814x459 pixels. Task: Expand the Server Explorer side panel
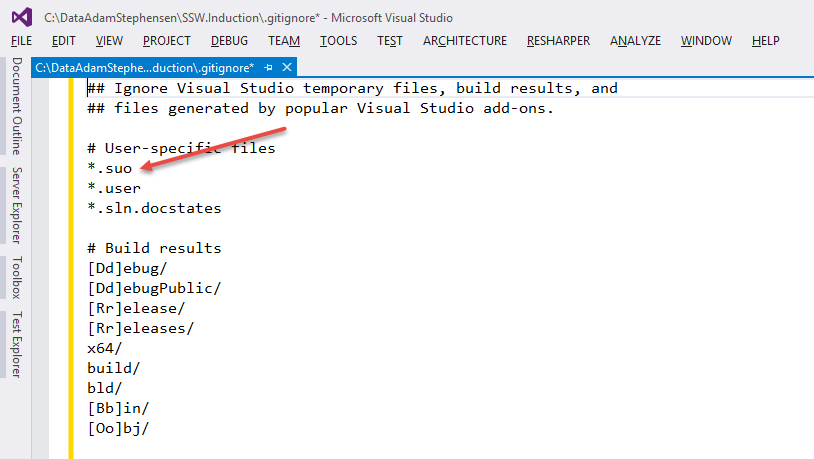click(16, 205)
